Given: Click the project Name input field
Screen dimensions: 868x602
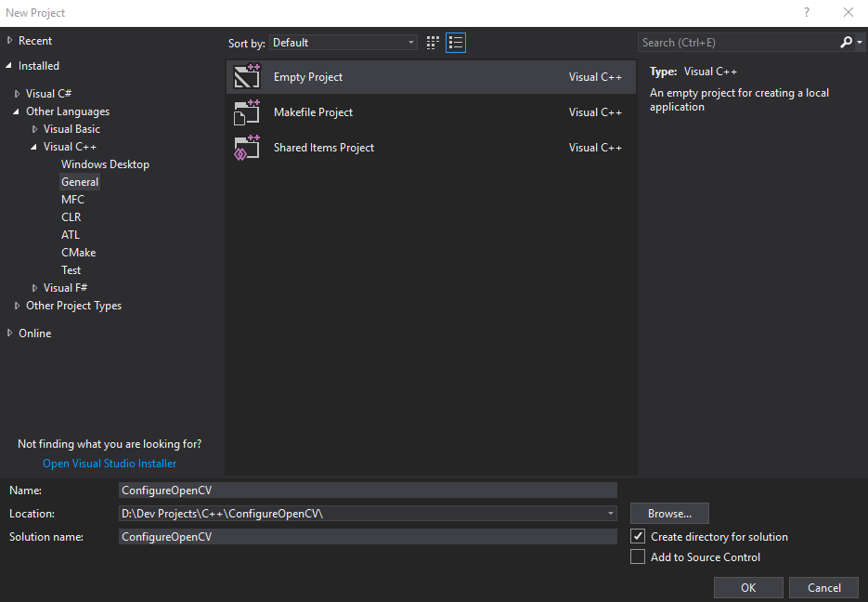Looking at the screenshot, I should (x=368, y=491).
